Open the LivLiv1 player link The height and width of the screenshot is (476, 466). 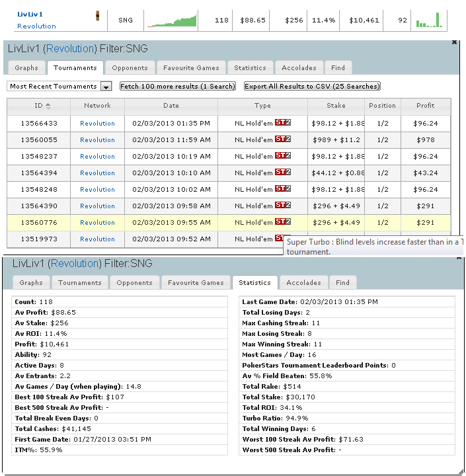(x=30, y=15)
